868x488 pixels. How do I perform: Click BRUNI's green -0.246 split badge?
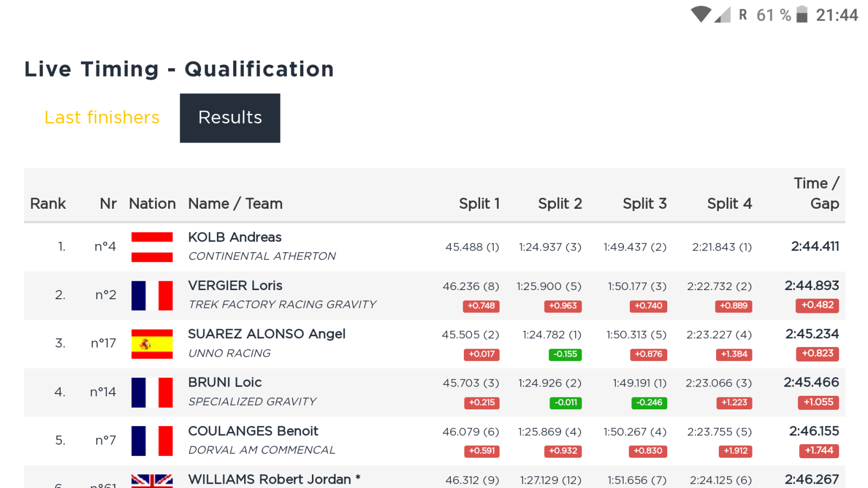[x=649, y=403]
